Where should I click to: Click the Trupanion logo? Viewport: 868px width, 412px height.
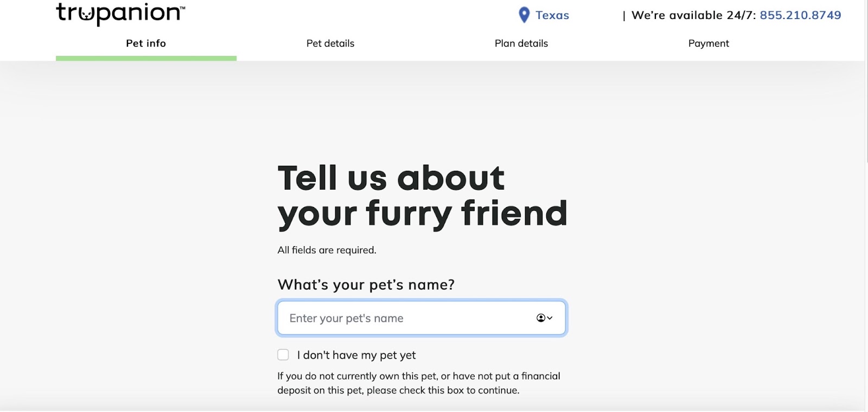[120, 14]
